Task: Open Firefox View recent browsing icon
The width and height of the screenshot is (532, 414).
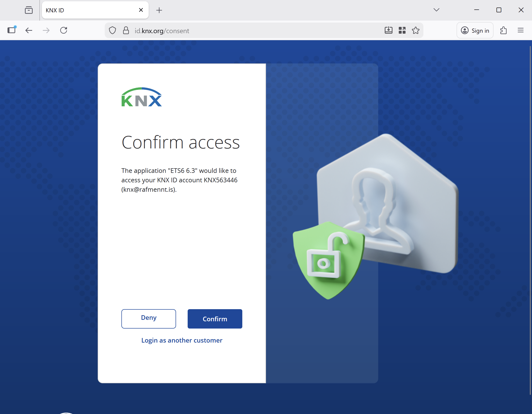Action: click(x=29, y=10)
